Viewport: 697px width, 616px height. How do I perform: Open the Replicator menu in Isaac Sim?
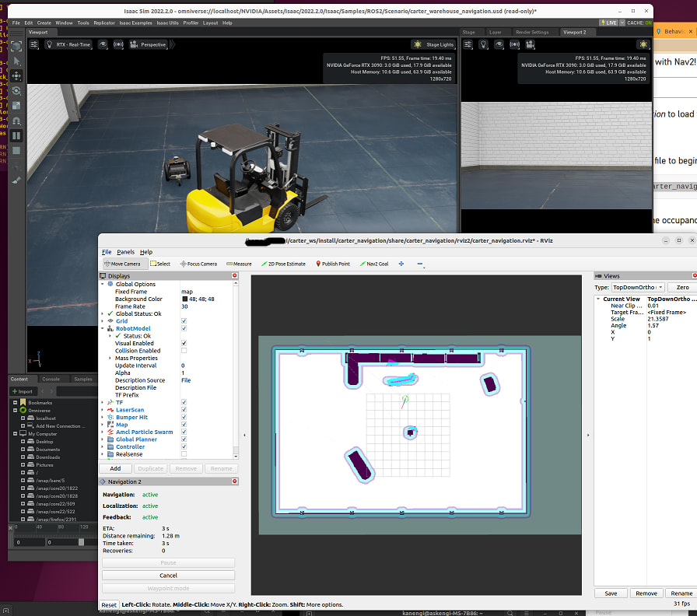[104, 23]
